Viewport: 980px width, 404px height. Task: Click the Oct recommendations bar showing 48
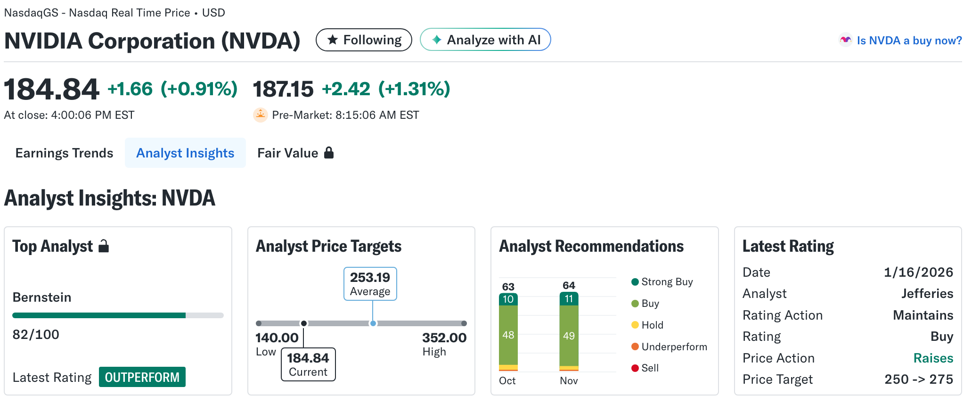coord(508,335)
